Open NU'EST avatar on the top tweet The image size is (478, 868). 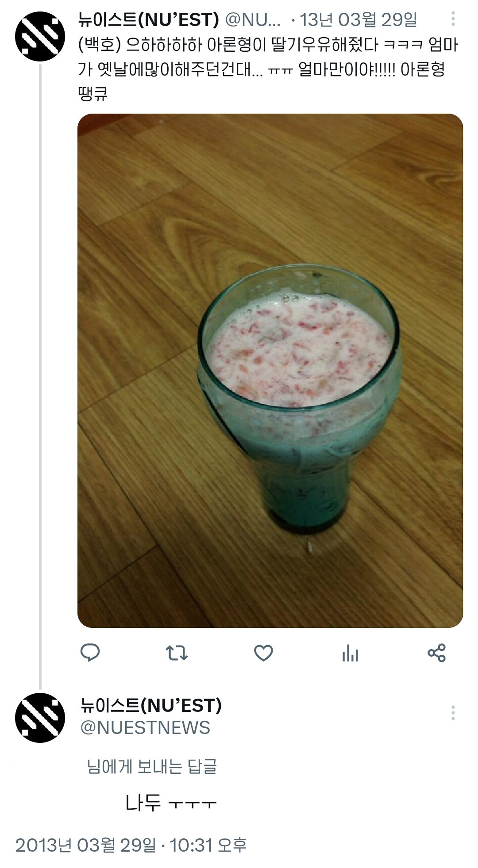[40, 36]
